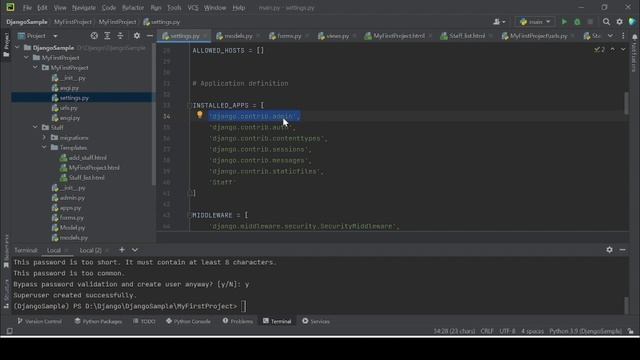This screenshot has height=360, width=640.
Task: Switch to Local (2) terminal tab
Action: coord(90,250)
